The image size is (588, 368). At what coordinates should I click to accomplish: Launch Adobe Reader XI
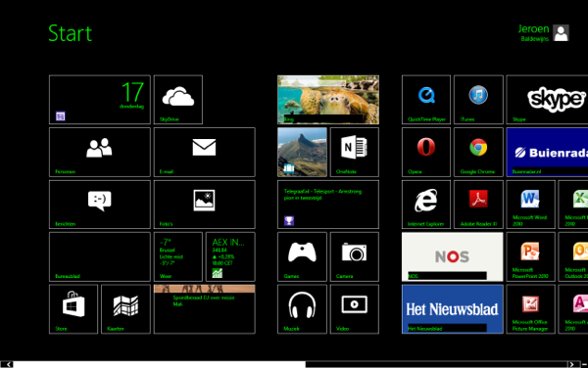[478, 205]
